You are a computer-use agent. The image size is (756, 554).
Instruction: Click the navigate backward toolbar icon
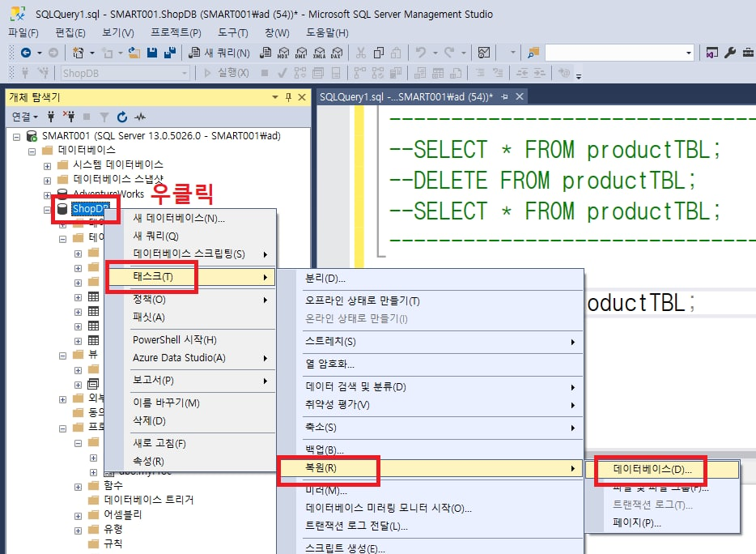coord(26,53)
